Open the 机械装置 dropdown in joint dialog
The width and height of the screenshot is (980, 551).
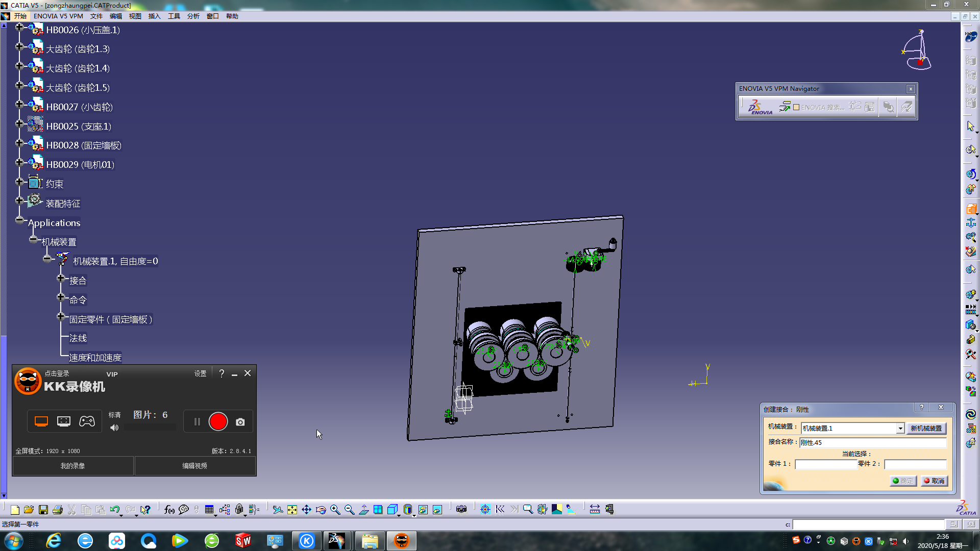point(900,429)
